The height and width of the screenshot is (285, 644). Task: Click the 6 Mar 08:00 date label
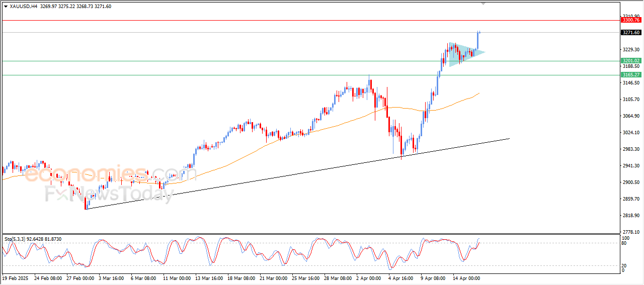point(144,278)
